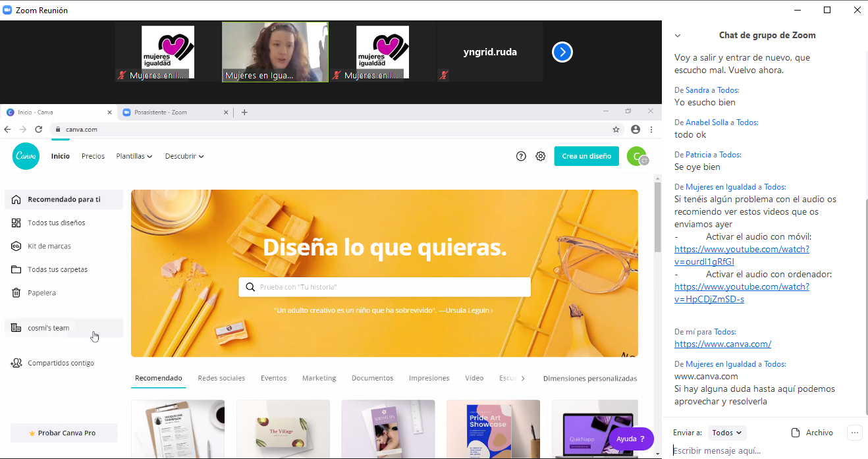The width and height of the screenshot is (868, 459).
Task: Click the muted microphone icon on yngrid.ruda
Action: pyautogui.click(x=445, y=75)
